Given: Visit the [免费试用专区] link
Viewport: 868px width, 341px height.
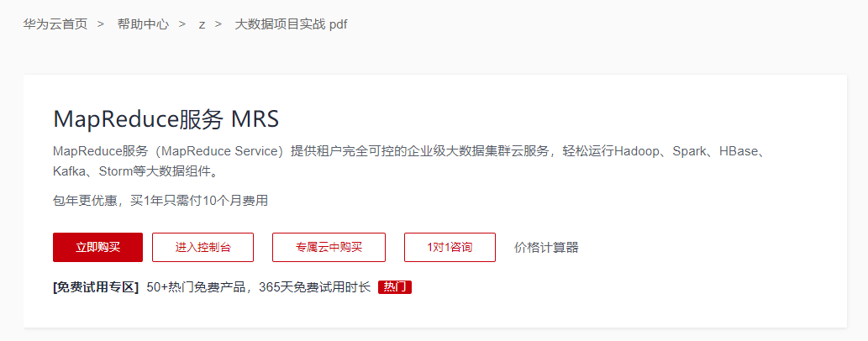Looking at the screenshot, I should (x=96, y=287).
